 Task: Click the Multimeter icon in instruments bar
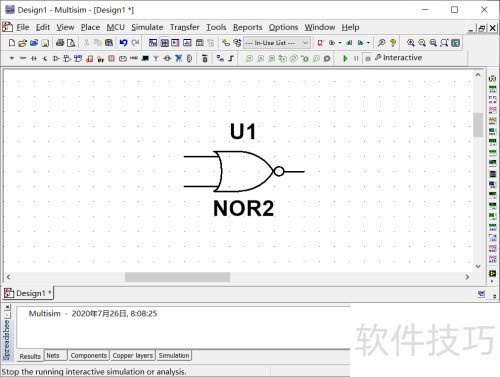[x=492, y=79]
